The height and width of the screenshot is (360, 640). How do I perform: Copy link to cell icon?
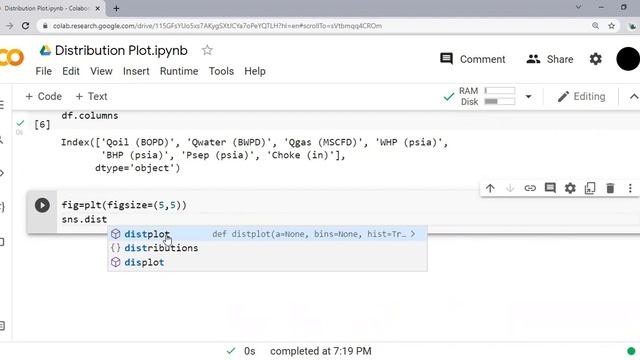[x=530, y=188]
